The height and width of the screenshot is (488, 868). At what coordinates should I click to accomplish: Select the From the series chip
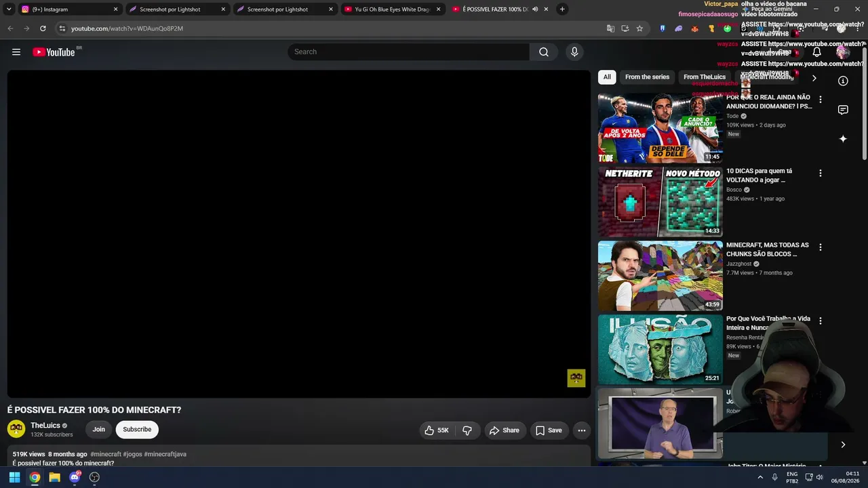(x=647, y=77)
